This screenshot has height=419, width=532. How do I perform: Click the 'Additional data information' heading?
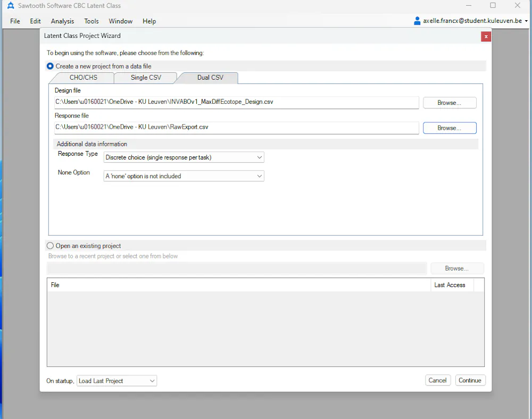tap(92, 144)
